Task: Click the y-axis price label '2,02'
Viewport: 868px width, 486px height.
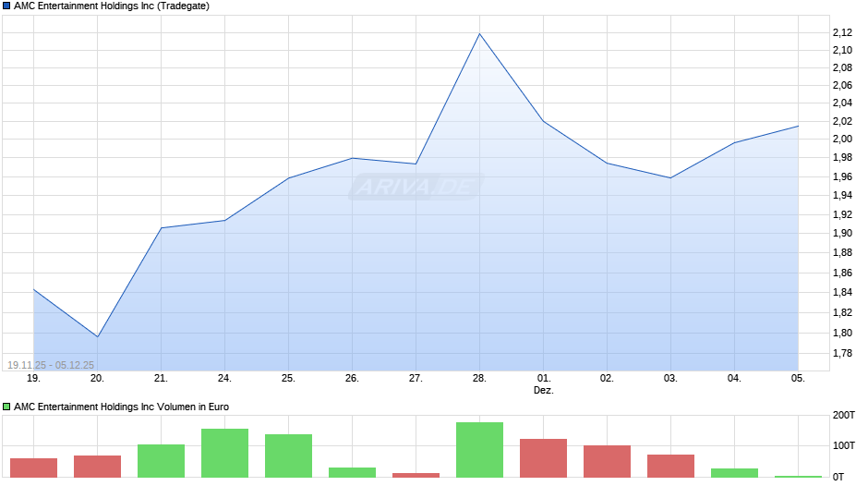Action: tap(842, 121)
